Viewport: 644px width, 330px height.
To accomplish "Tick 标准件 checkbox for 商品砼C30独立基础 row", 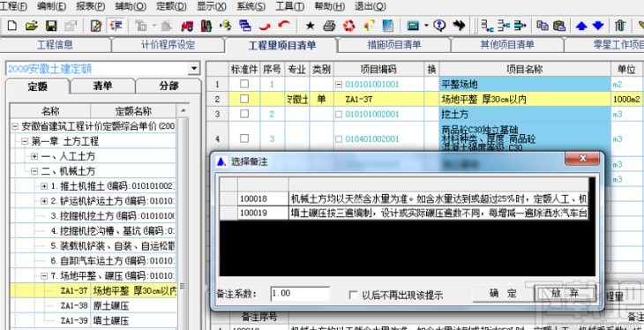I will pos(244,139).
